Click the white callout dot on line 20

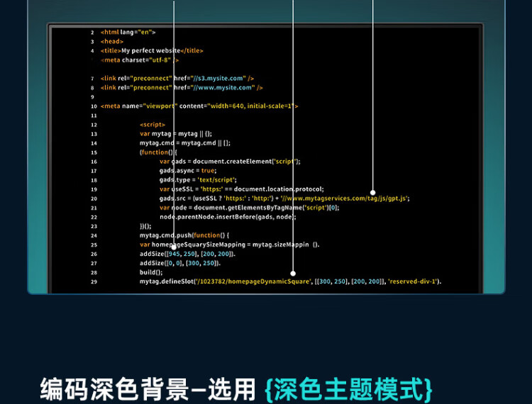click(x=373, y=198)
